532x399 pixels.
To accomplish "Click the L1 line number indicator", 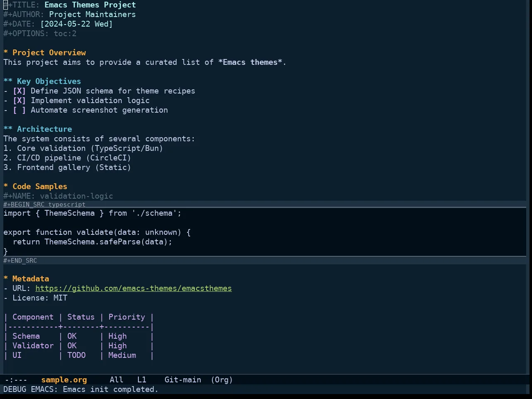I will click(x=142, y=380).
